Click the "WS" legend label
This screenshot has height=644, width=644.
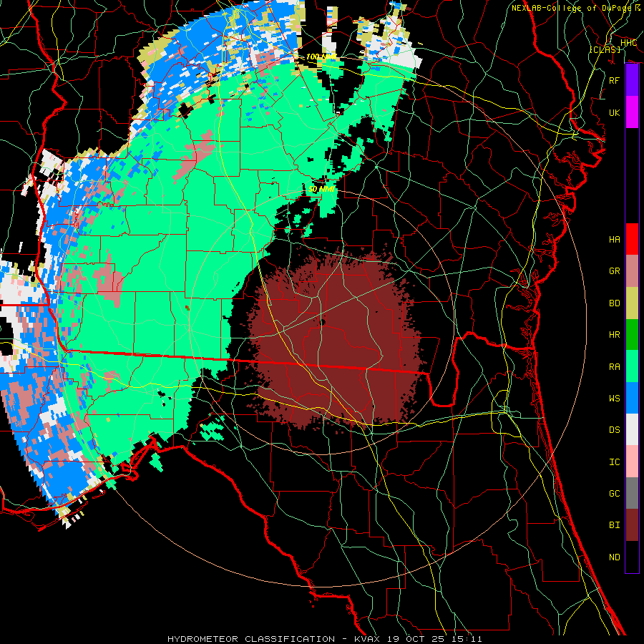[614, 399]
